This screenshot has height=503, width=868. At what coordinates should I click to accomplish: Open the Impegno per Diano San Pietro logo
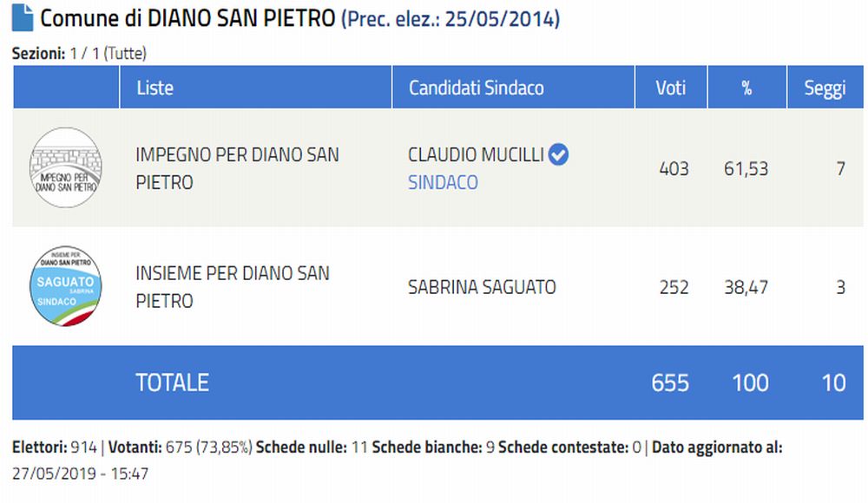tap(66, 167)
